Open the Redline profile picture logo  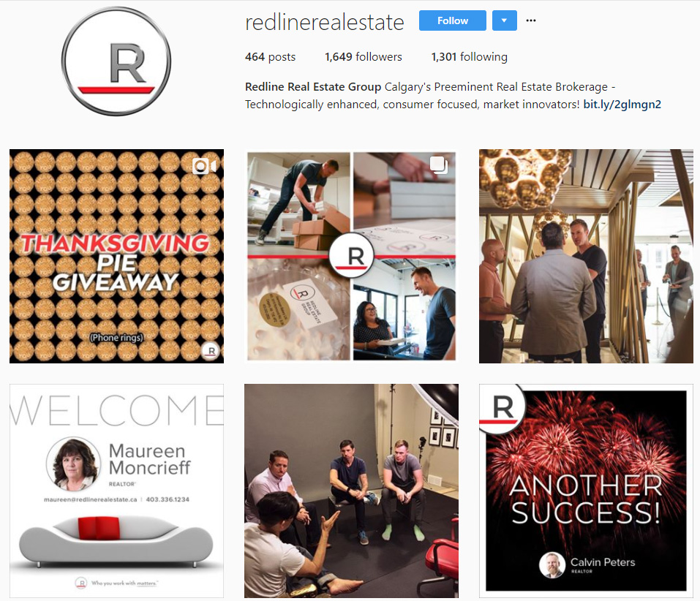[116, 61]
